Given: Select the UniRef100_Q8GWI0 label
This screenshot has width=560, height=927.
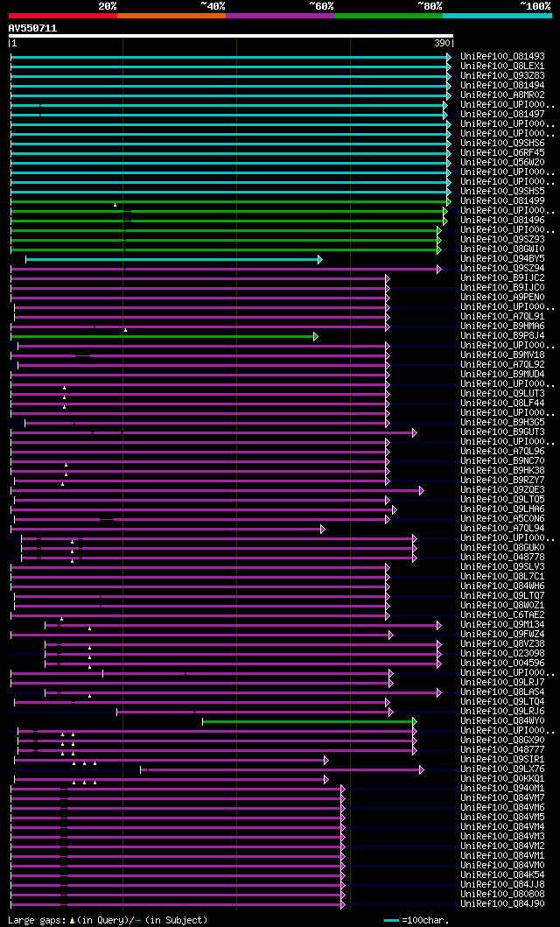Looking at the screenshot, I should click(x=503, y=249).
